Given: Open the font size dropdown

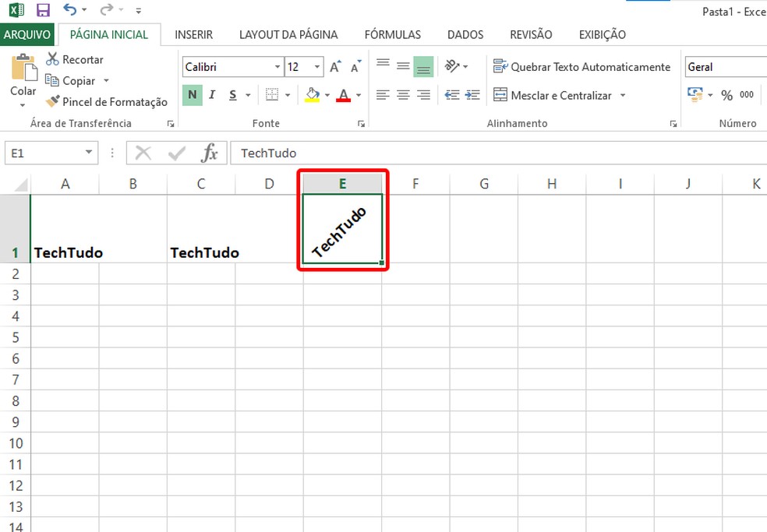Looking at the screenshot, I should click(x=315, y=66).
